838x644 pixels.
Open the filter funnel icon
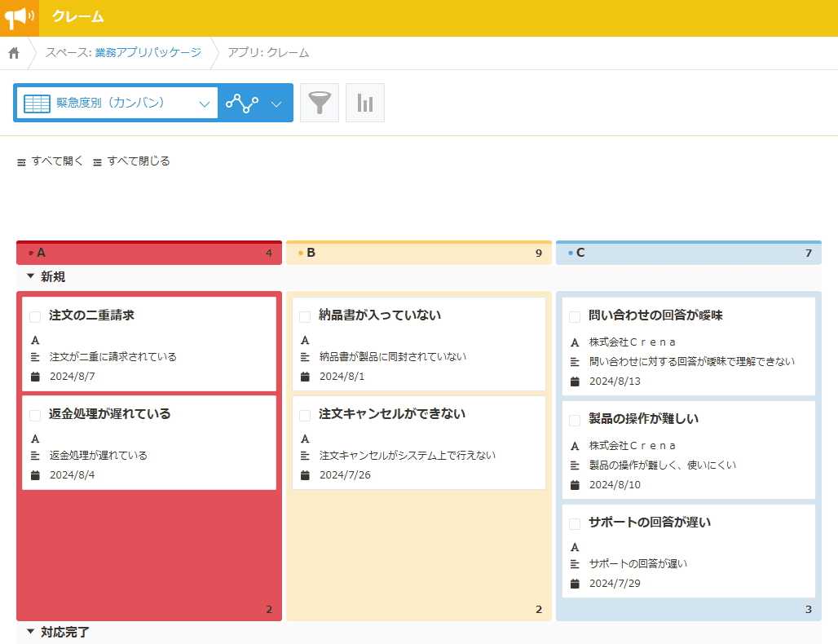tap(320, 103)
